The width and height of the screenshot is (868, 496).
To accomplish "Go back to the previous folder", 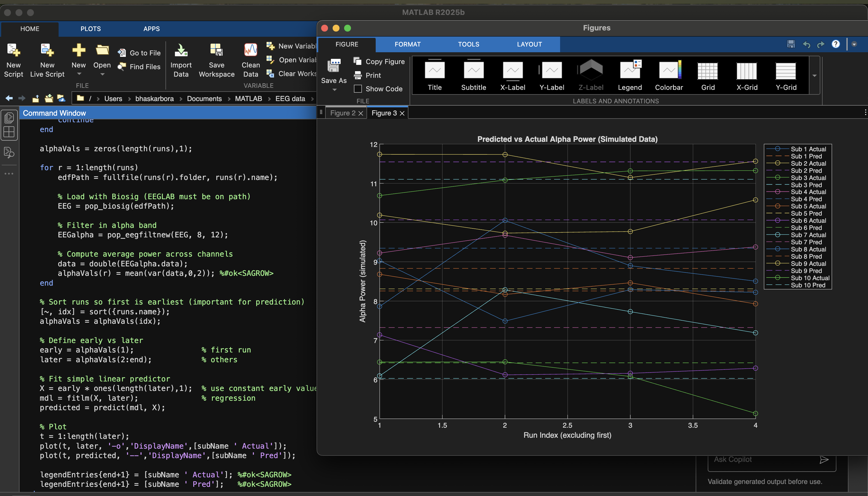I will [x=9, y=98].
